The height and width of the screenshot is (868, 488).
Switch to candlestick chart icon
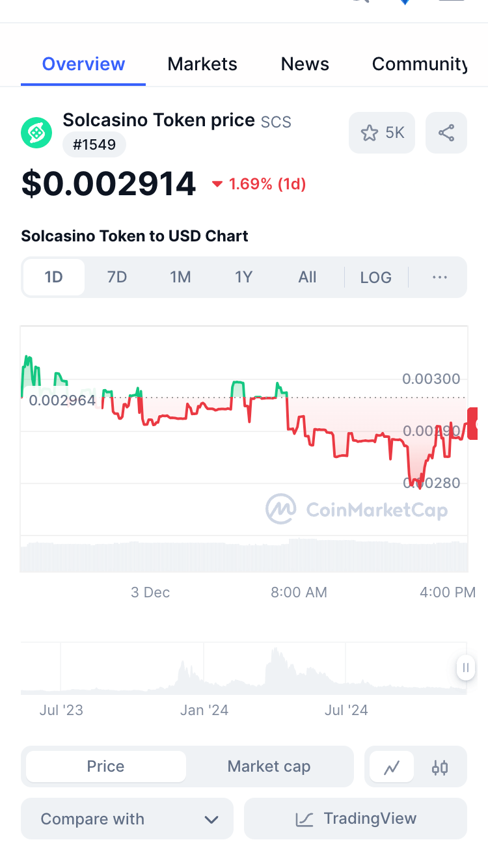pyautogui.click(x=440, y=768)
